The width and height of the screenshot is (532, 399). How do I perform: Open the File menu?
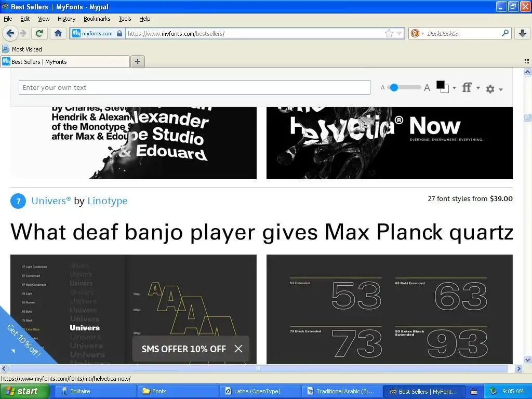point(8,19)
